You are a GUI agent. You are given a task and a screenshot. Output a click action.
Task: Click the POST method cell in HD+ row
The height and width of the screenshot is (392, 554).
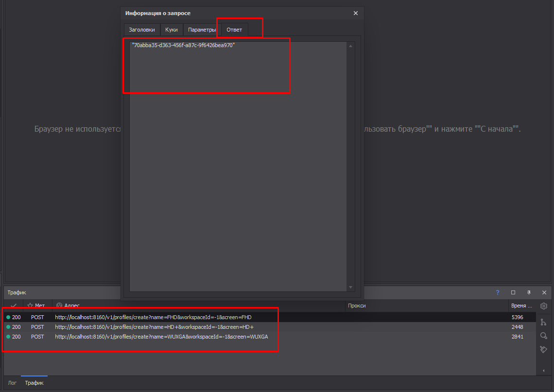coord(37,327)
